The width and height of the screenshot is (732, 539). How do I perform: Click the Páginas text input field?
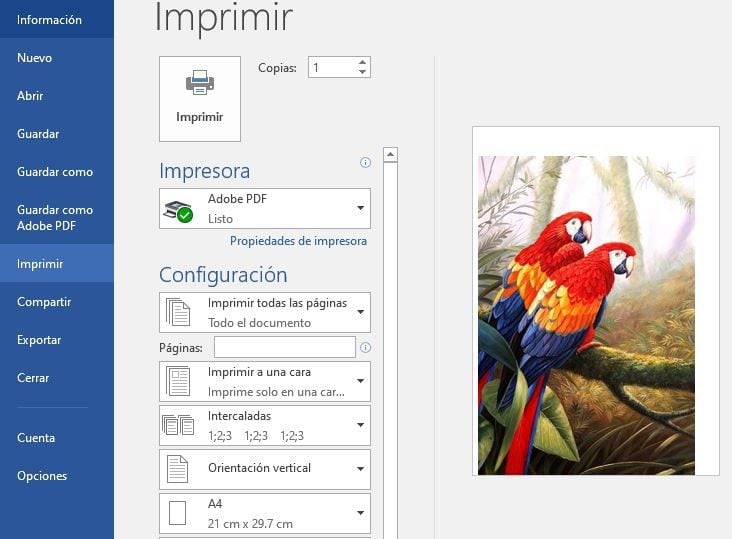click(x=284, y=347)
